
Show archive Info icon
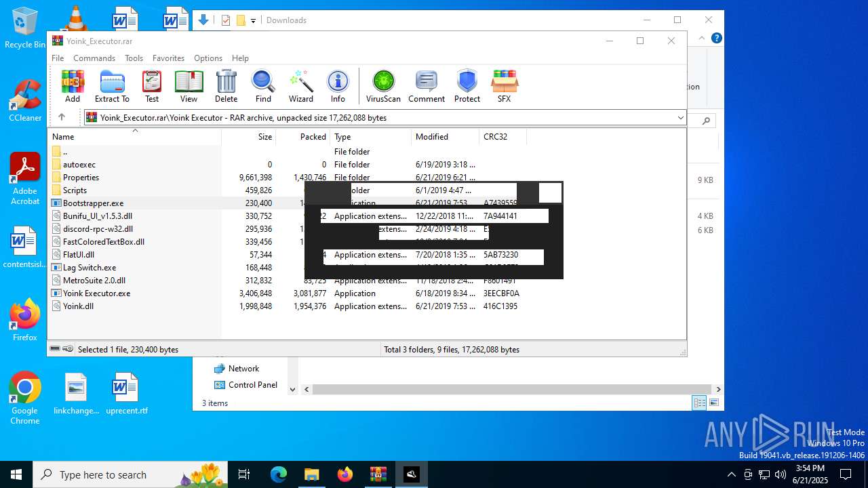pos(338,86)
